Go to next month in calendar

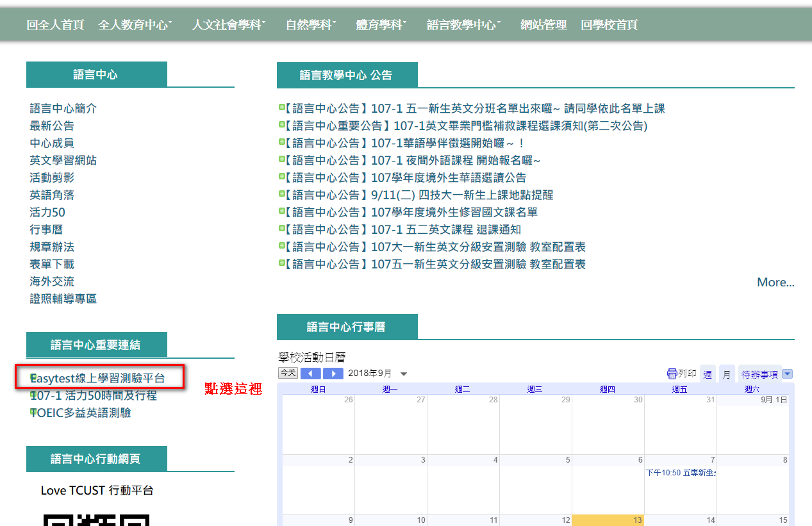[x=333, y=374]
